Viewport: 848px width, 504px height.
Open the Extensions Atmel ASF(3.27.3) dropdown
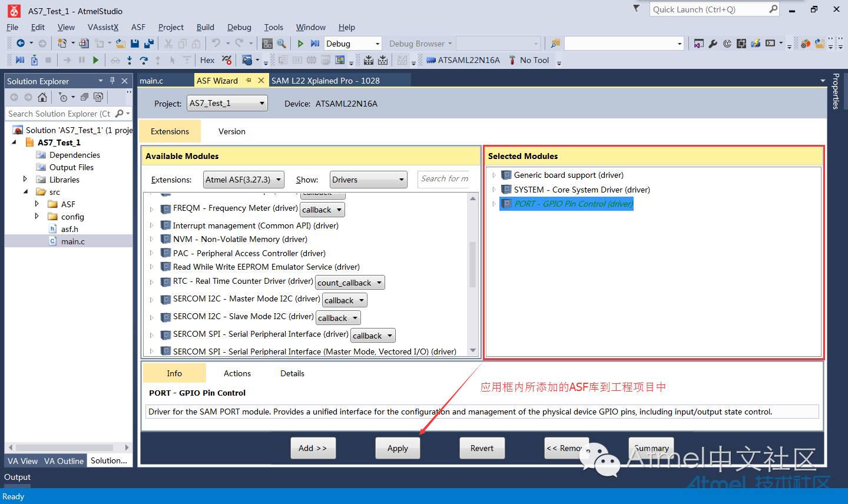[244, 180]
